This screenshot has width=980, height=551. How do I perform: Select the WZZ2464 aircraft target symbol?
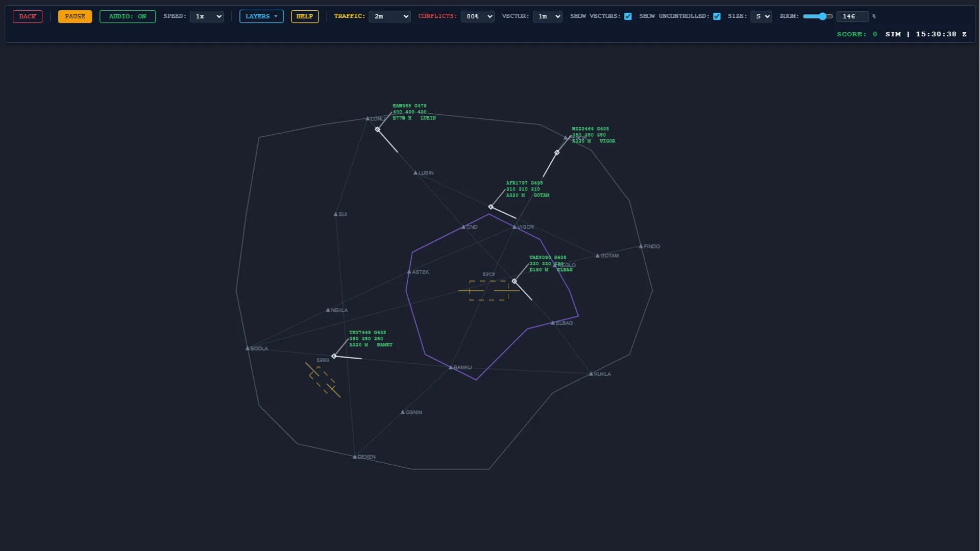tap(557, 153)
